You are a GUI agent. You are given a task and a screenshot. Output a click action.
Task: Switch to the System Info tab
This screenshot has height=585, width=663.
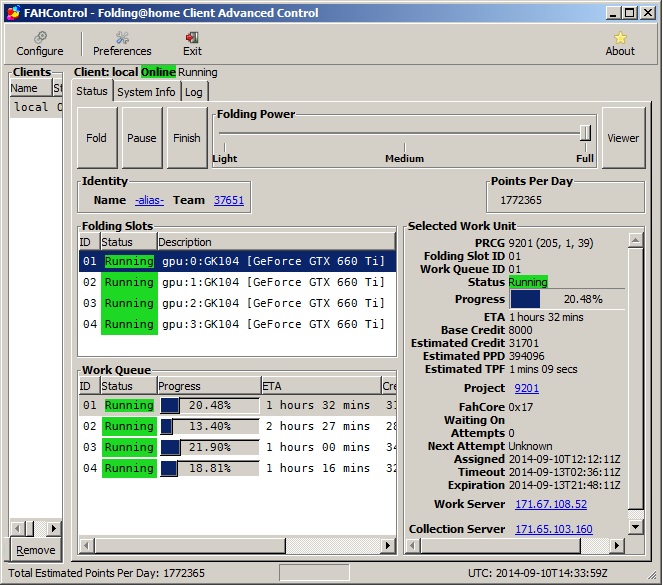[146, 92]
